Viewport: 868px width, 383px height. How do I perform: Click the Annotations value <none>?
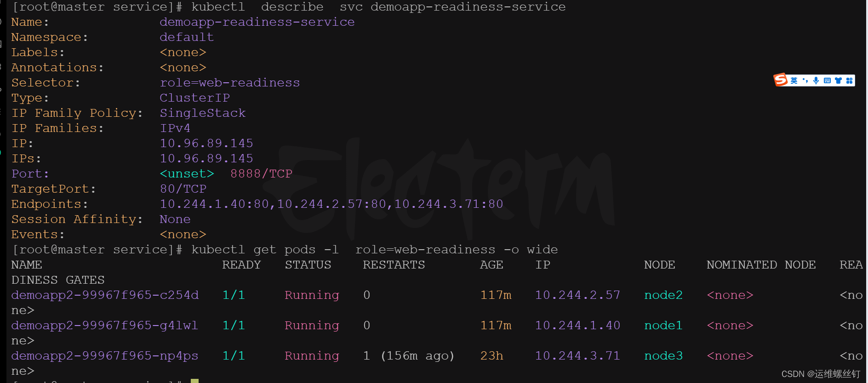pos(183,68)
